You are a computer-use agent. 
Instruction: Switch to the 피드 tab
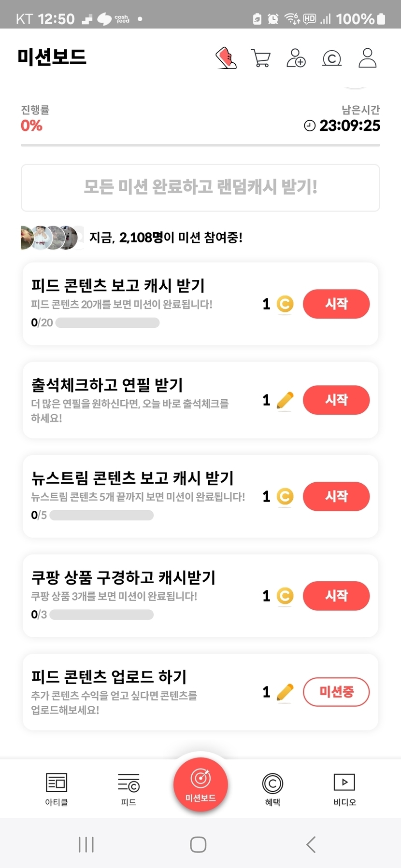pyautogui.click(x=129, y=788)
